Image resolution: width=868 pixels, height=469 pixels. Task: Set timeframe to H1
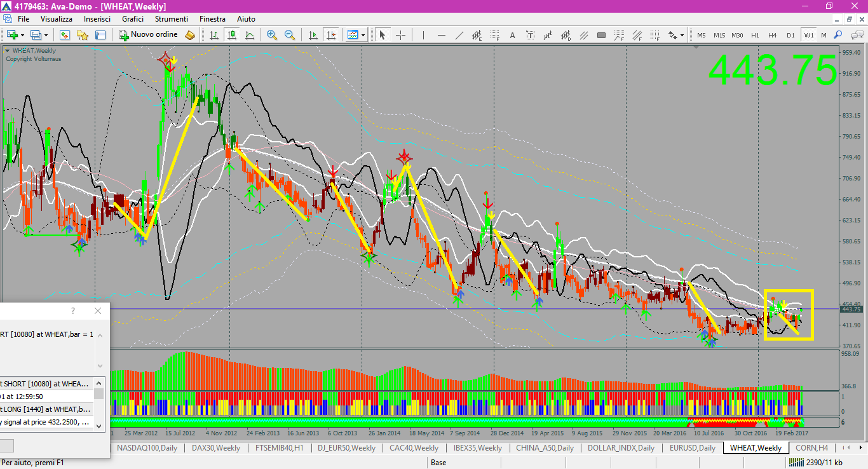point(755,35)
